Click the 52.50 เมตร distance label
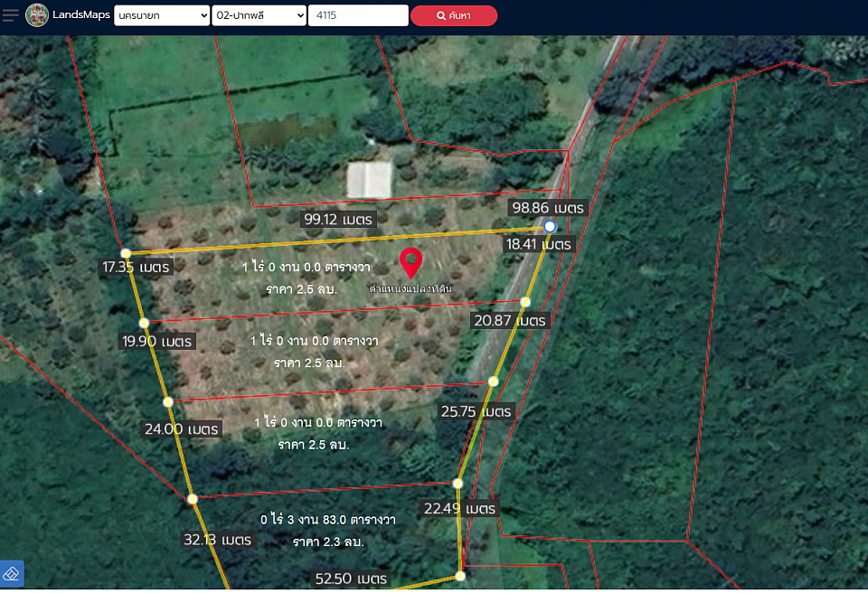This screenshot has height=593, width=868. (351, 579)
